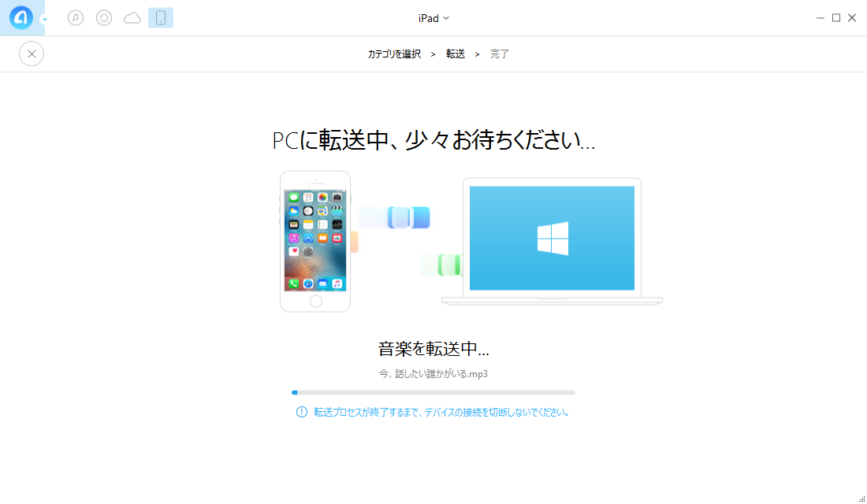
Task: Click the 音楽を転送中... status text
Action: click(x=433, y=349)
